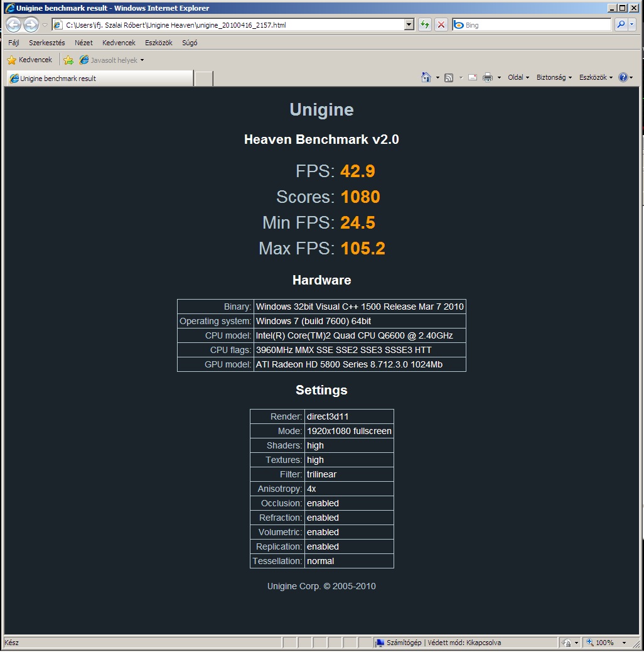The image size is (644, 652).
Task: Open the Biztonság safety menu
Action: pos(554,77)
